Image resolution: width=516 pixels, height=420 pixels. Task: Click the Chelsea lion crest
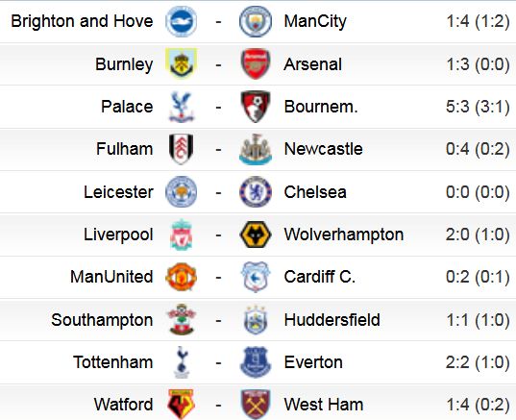256,192
